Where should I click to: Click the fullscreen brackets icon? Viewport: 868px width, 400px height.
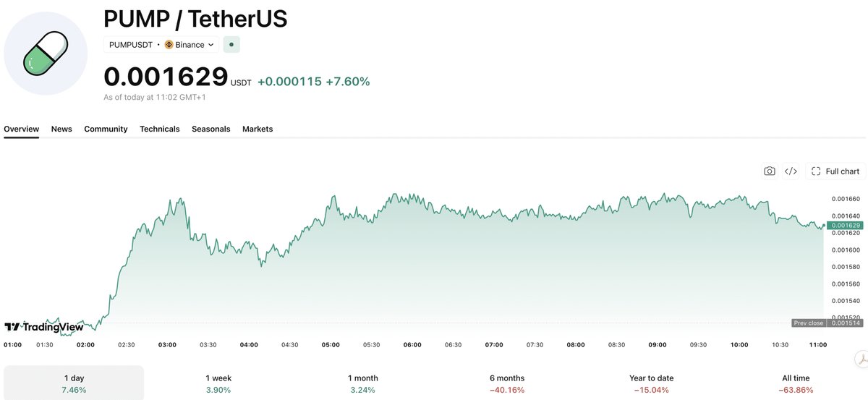tap(816, 171)
